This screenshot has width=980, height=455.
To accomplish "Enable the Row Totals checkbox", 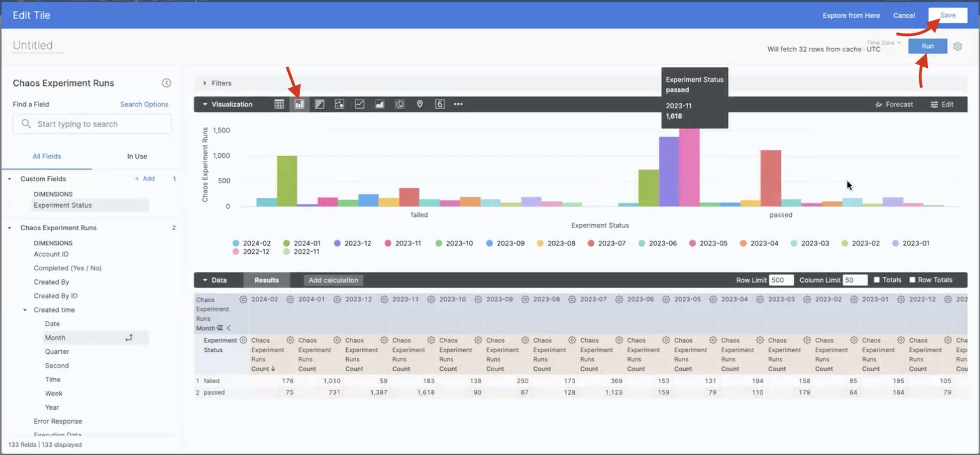I will coord(912,280).
